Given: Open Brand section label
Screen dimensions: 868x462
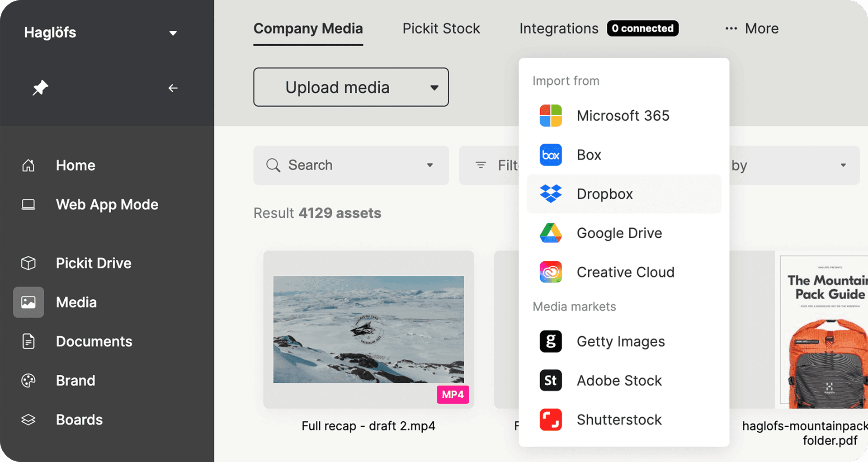Looking at the screenshot, I should coord(75,381).
